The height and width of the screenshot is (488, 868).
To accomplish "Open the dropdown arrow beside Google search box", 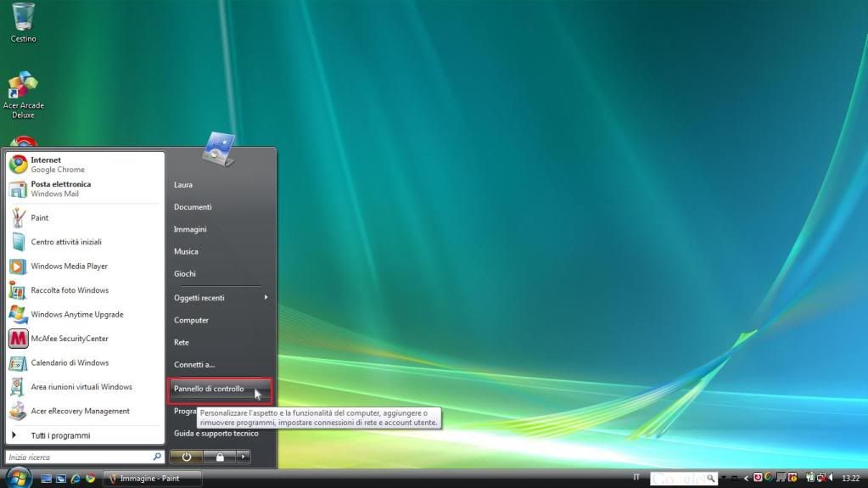I will coord(724,478).
